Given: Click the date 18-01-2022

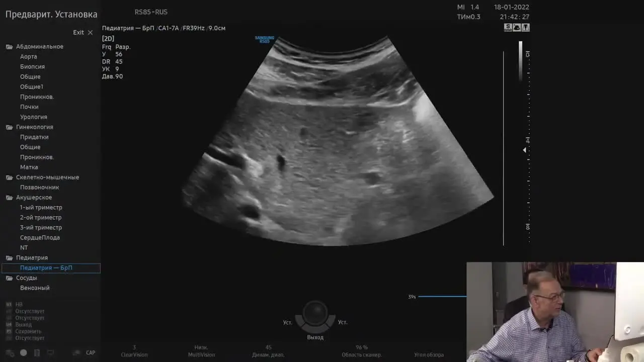Looking at the screenshot, I should [512, 7].
